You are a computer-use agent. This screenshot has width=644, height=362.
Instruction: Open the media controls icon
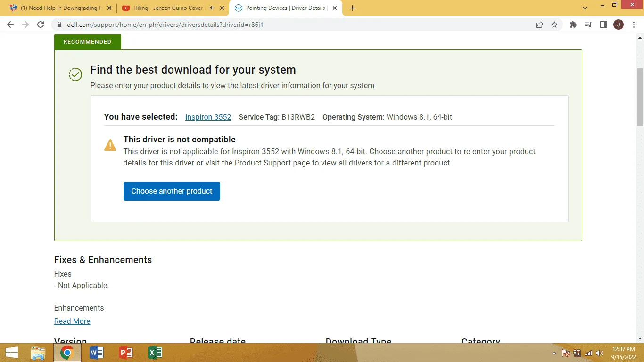588,25
